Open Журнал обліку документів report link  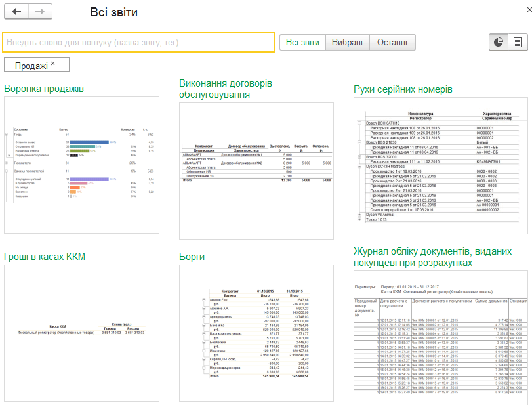coord(432,257)
